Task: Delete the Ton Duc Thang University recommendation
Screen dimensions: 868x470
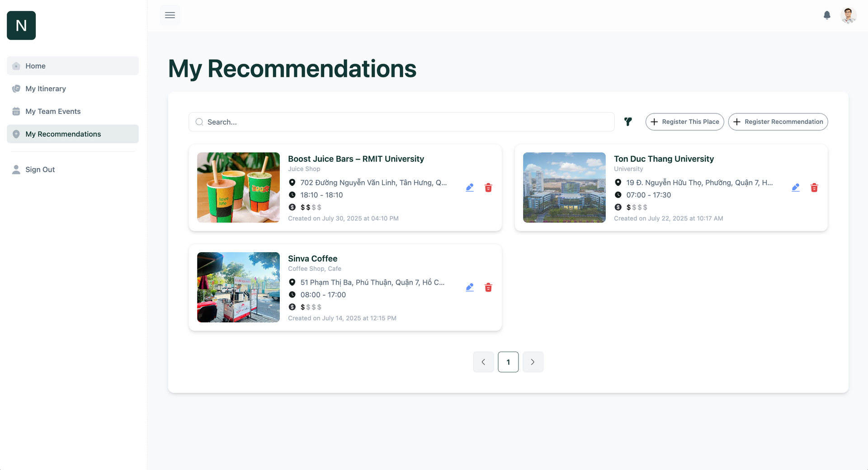Action: pos(814,188)
